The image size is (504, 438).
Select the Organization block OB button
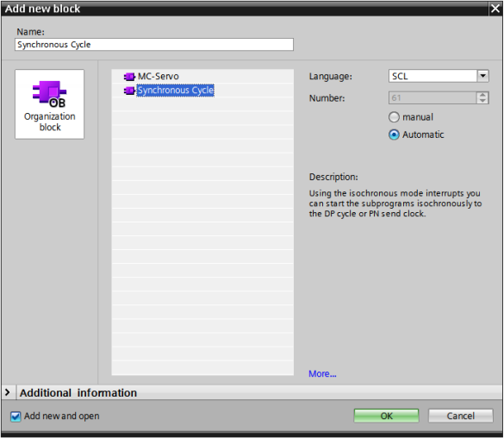click(x=49, y=104)
